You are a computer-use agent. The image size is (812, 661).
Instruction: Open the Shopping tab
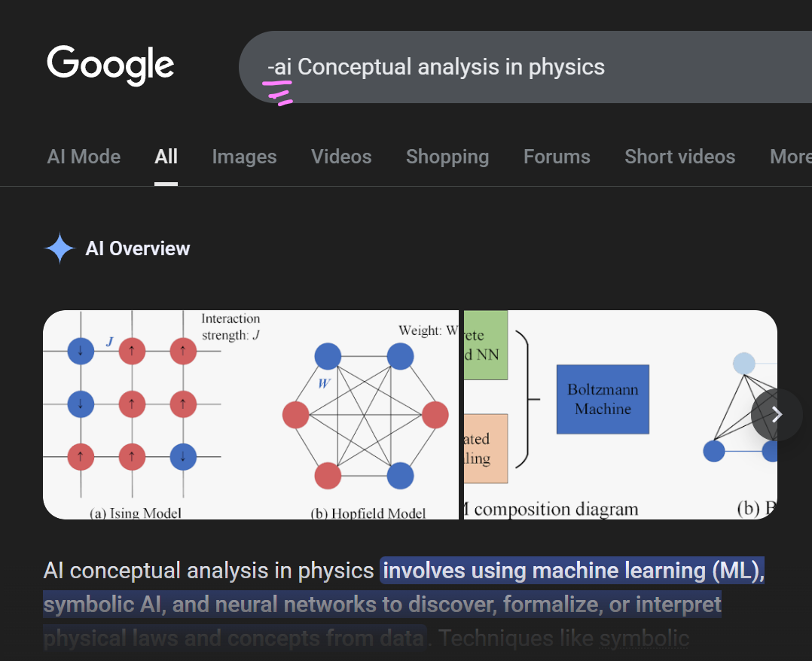pos(447,157)
